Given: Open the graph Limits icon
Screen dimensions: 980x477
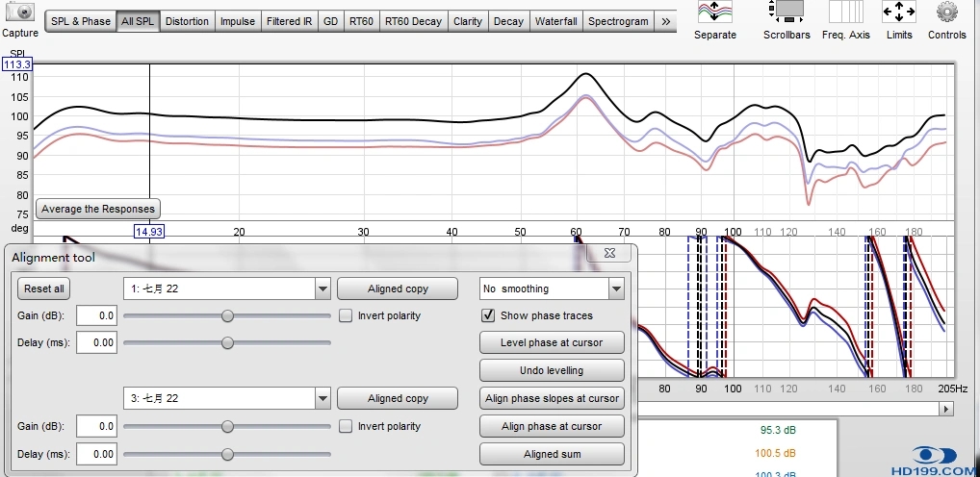Looking at the screenshot, I should click(899, 13).
